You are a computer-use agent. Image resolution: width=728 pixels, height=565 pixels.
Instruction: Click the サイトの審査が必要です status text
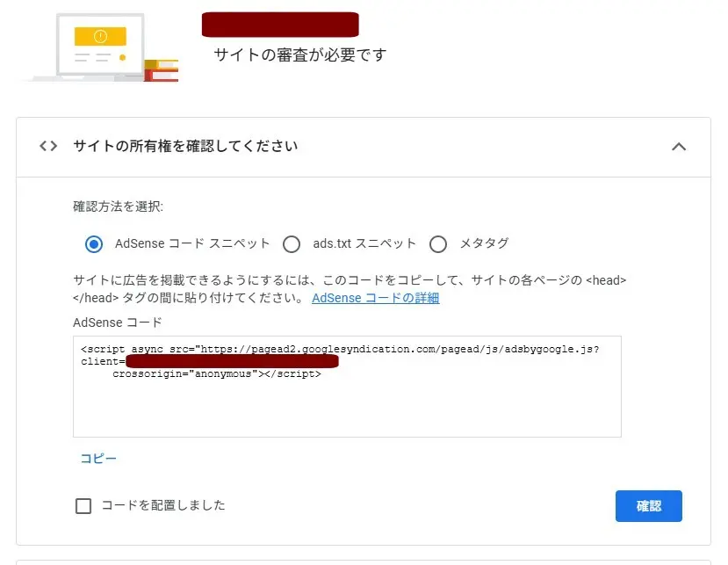300,54
